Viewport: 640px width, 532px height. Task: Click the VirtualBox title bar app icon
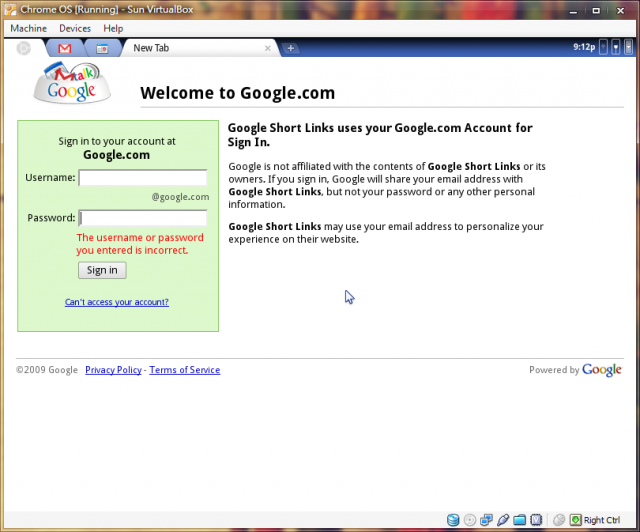click(x=11, y=9)
